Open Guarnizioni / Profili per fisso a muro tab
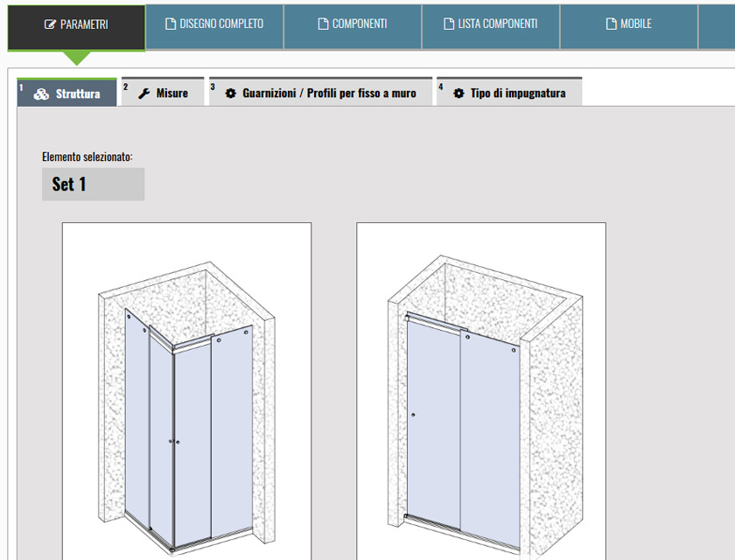Screen dimensions: 735x560 tap(320, 93)
